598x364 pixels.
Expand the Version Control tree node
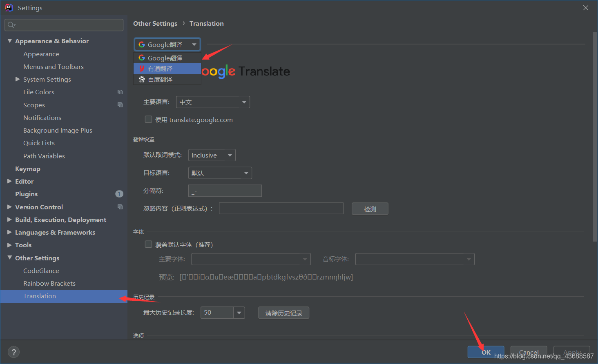click(9, 207)
